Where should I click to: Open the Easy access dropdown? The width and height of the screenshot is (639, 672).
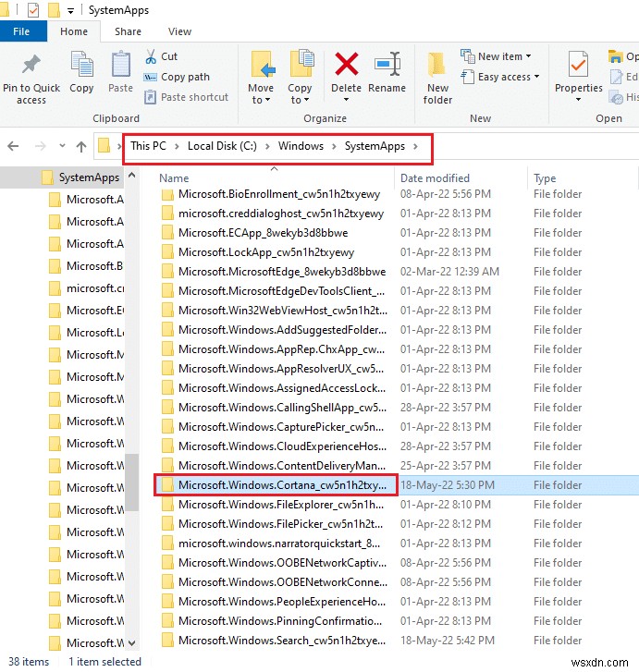(x=500, y=77)
